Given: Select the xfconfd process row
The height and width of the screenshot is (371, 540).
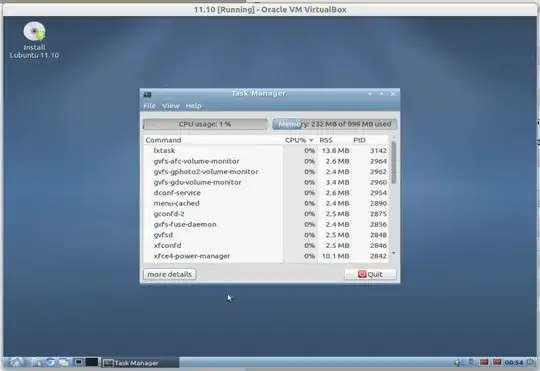Looking at the screenshot, I should pos(266,245).
